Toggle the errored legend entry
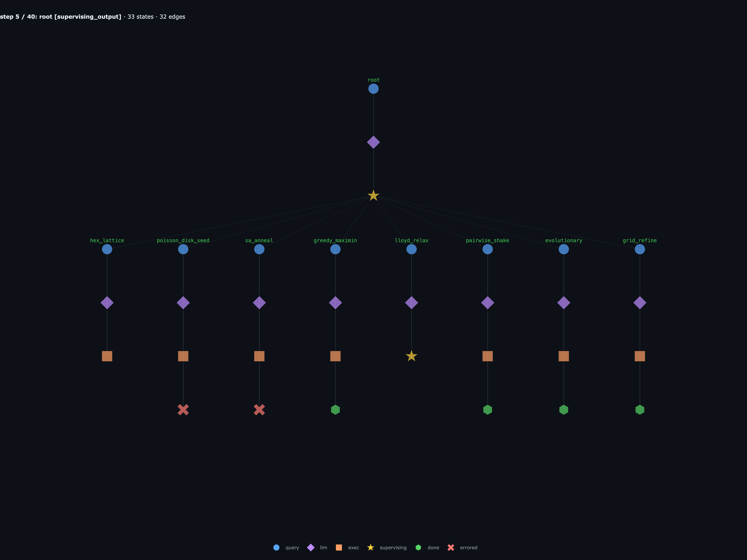Screen dimensions: 747x560 pyautogui.click(x=462, y=548)
